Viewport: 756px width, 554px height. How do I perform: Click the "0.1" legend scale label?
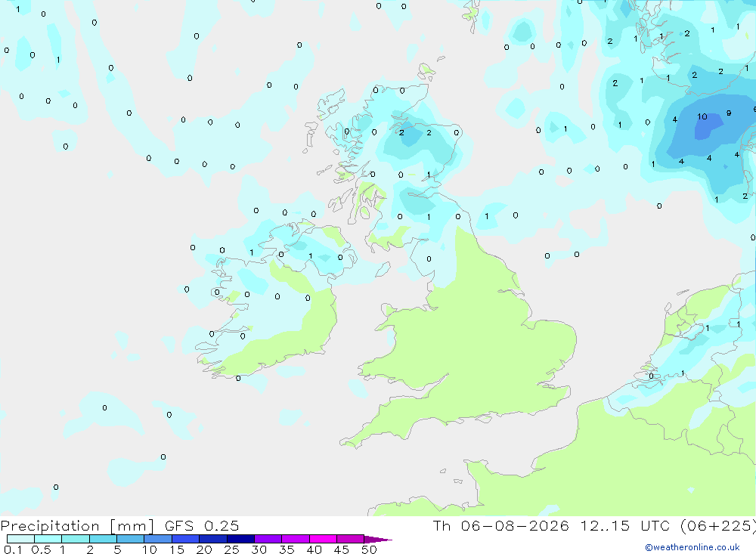click(x=13, y=549)
